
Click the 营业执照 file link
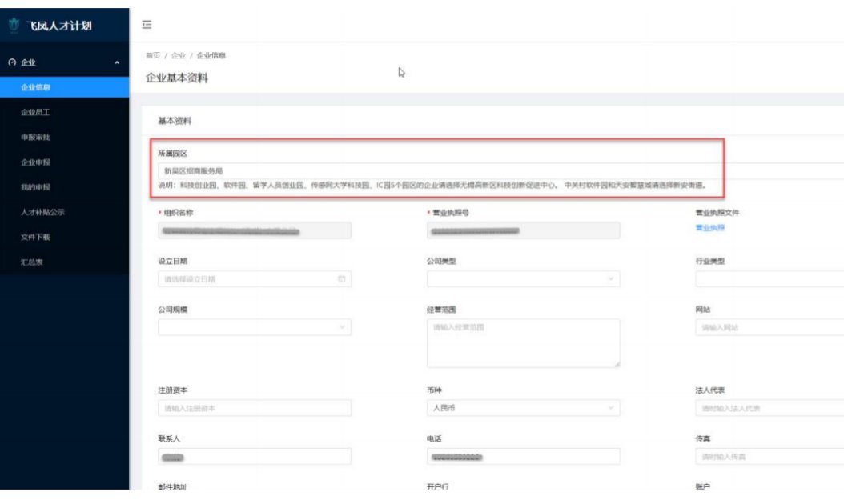[x=709, y=228]
